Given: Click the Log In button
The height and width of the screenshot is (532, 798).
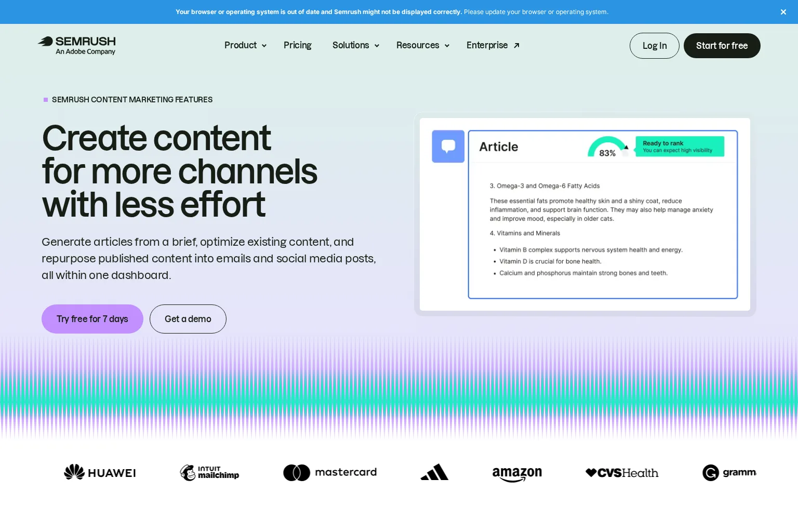Looking at the screenshot, I should [655, 46].
